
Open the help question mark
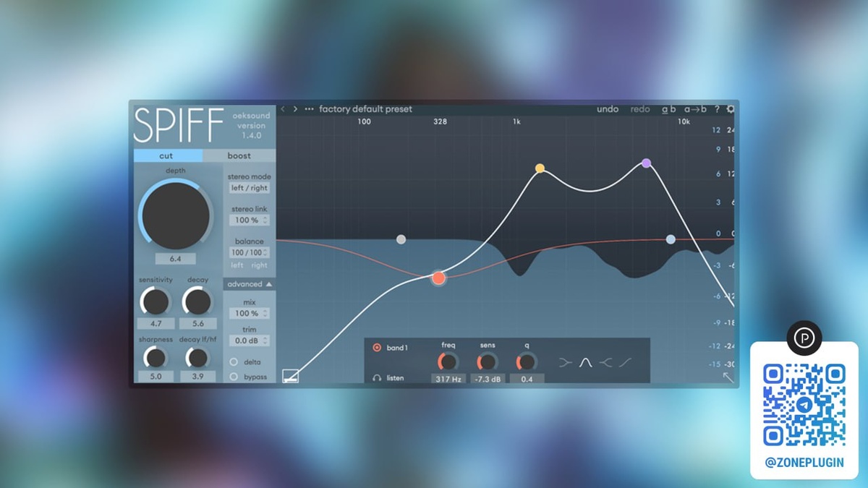coord(717,109)
